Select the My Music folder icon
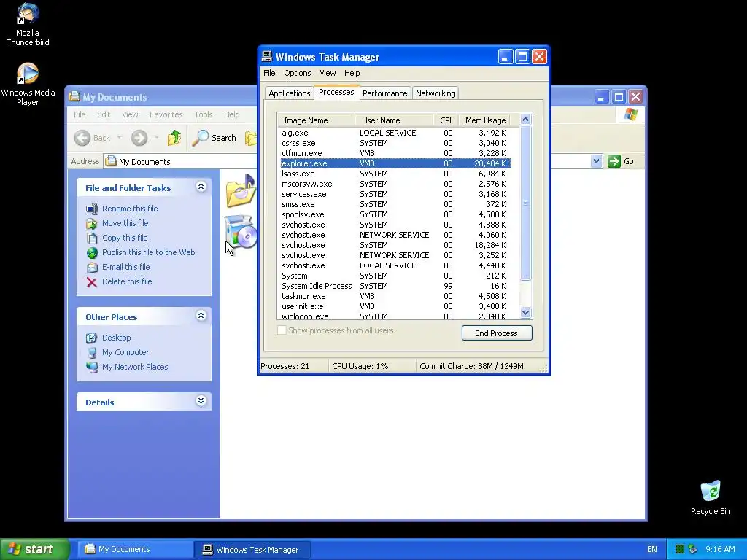Image resolution: width=747 pixels, height=560 pixels. 241,191
